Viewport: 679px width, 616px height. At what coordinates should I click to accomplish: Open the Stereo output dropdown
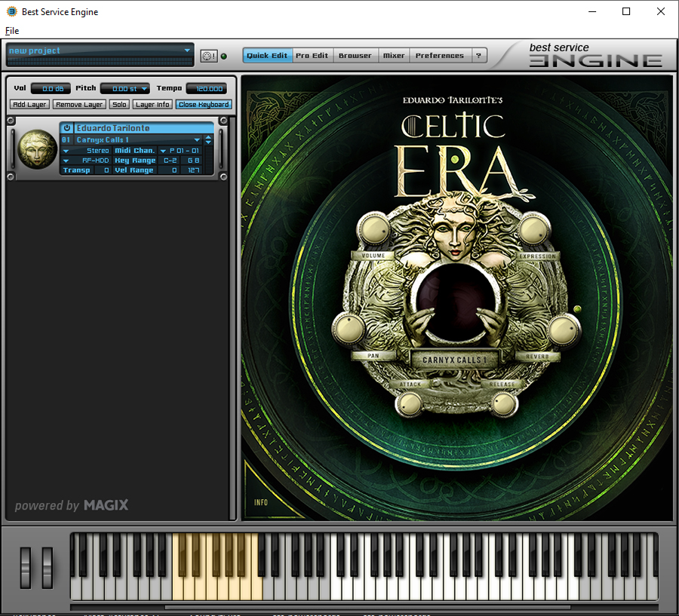pyautogui.click(x=86, y=151)
